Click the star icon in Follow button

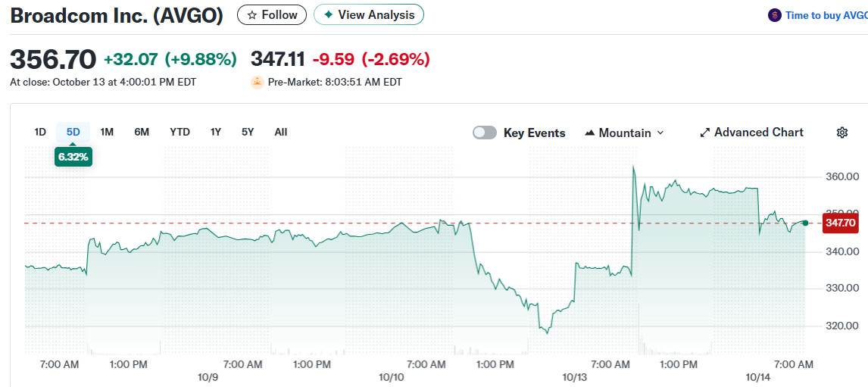[x=252, y=15]
